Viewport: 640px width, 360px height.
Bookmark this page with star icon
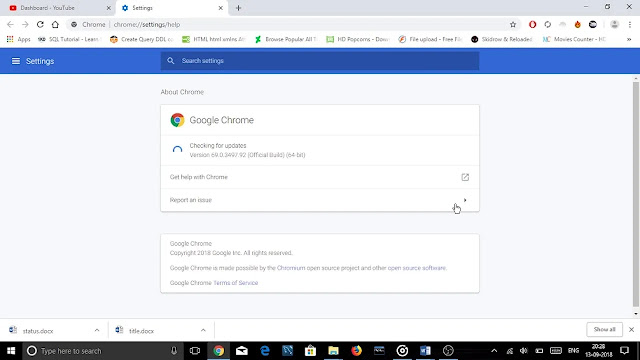pyautogui.click(x=513, y=24)
